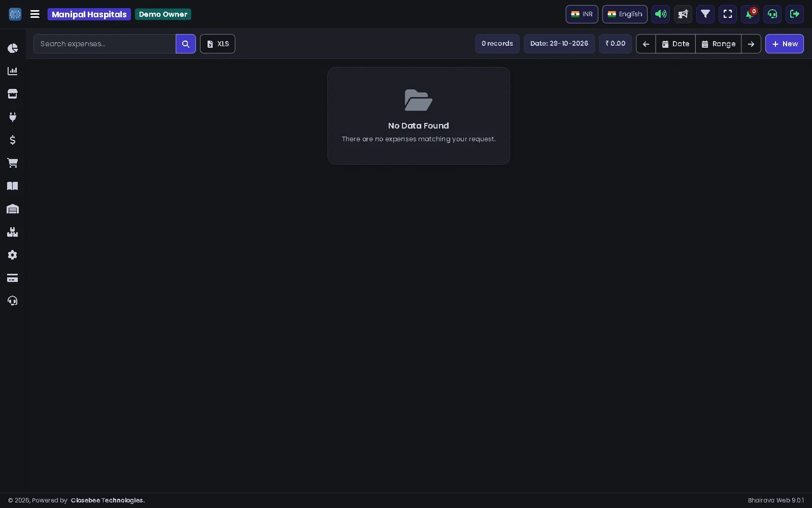Click the No Data Found heading
Image resolution: width=812 pixels, height=508 pixels.
419,125
